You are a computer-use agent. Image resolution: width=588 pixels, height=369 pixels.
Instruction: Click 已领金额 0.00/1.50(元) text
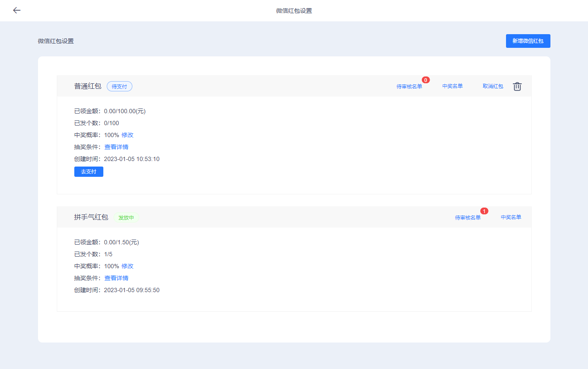coord(107,242)
